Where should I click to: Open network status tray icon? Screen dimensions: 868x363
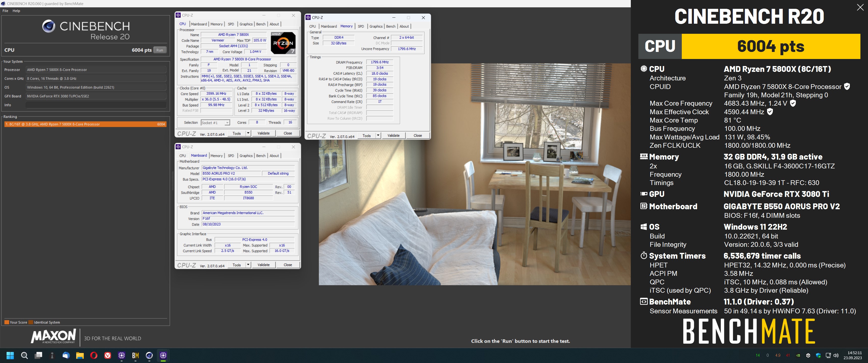[828, 355]
